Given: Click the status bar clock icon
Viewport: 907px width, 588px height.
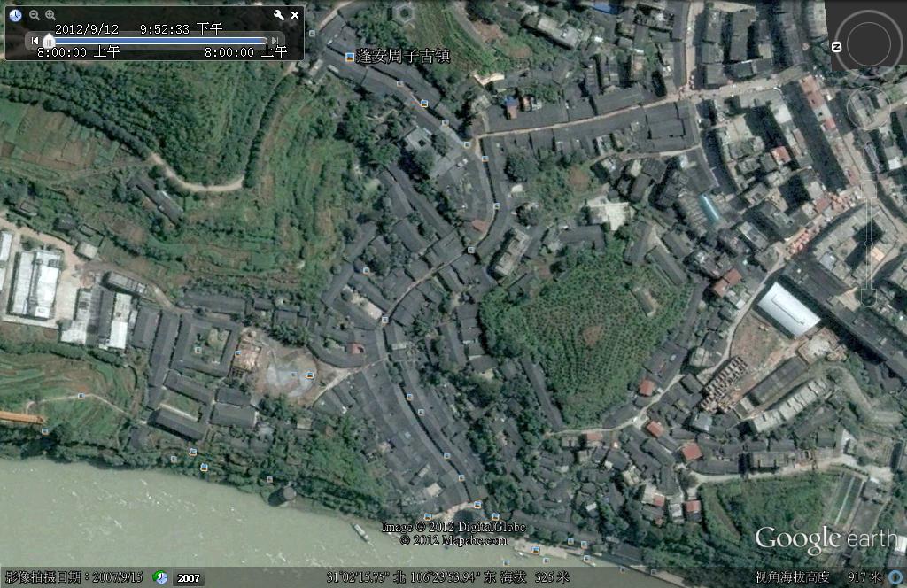Looking at the screenshot, I should click(160, 577).
